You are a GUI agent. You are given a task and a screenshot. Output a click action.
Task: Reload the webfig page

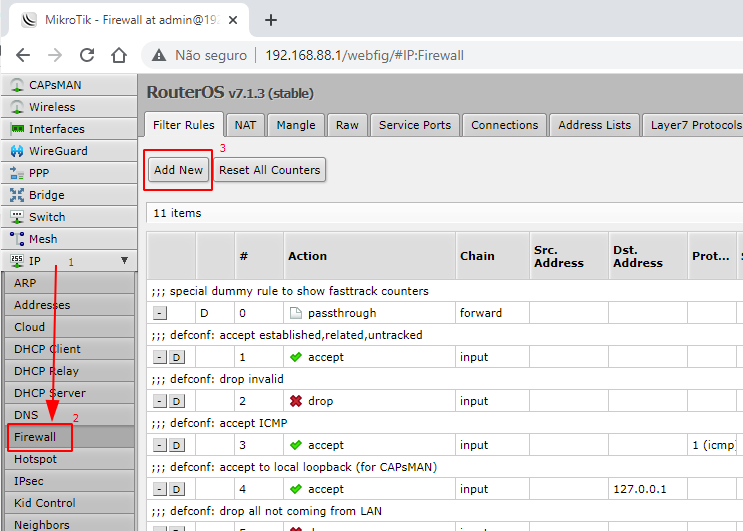coord(87,55)
